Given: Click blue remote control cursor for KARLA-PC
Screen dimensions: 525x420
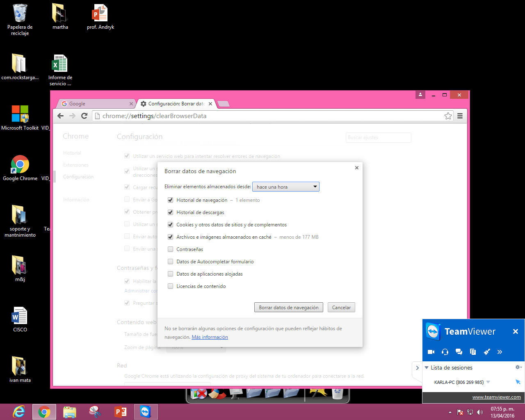Looking at the screenshot, I should 518,382.
